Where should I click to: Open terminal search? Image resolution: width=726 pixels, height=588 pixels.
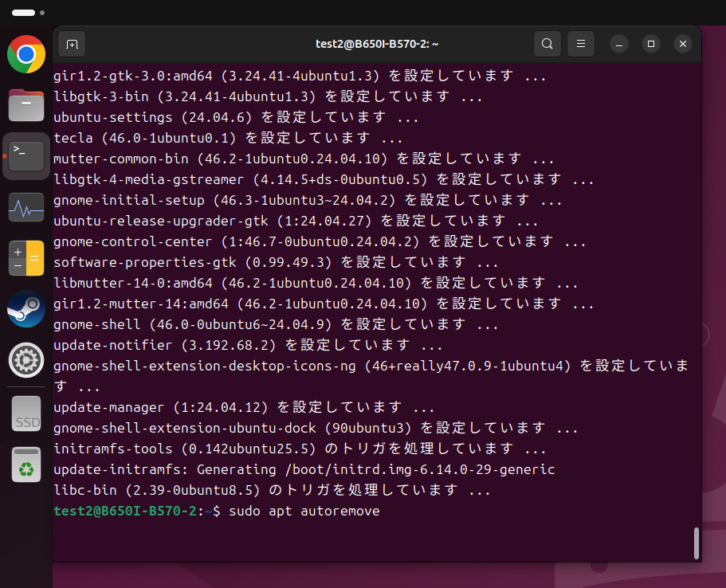(547, 44)
